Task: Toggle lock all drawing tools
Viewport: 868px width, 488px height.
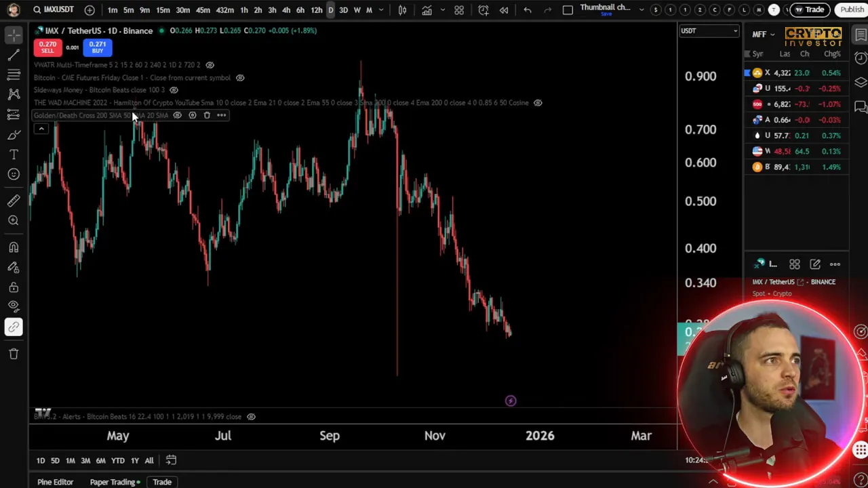Action: tap(14, 287)
